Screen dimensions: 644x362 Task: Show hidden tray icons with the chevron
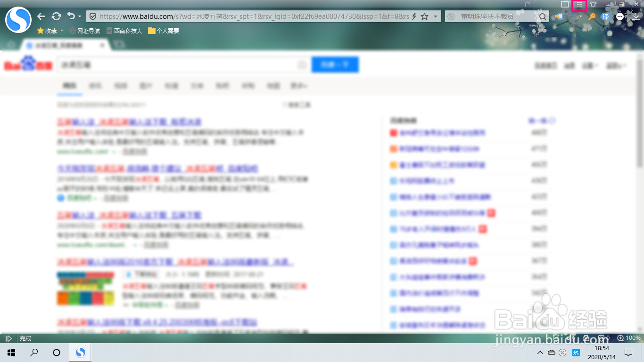[540, 353]
